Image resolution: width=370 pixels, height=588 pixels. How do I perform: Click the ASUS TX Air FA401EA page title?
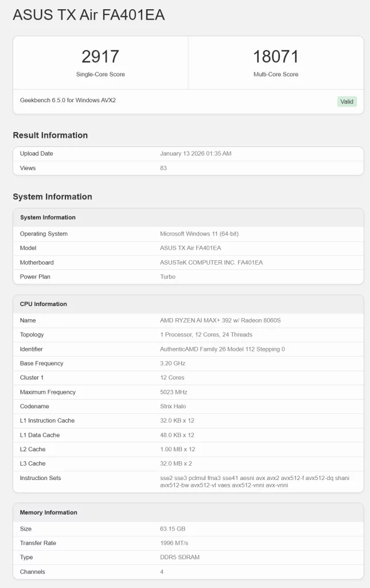[x=89, y=16]
